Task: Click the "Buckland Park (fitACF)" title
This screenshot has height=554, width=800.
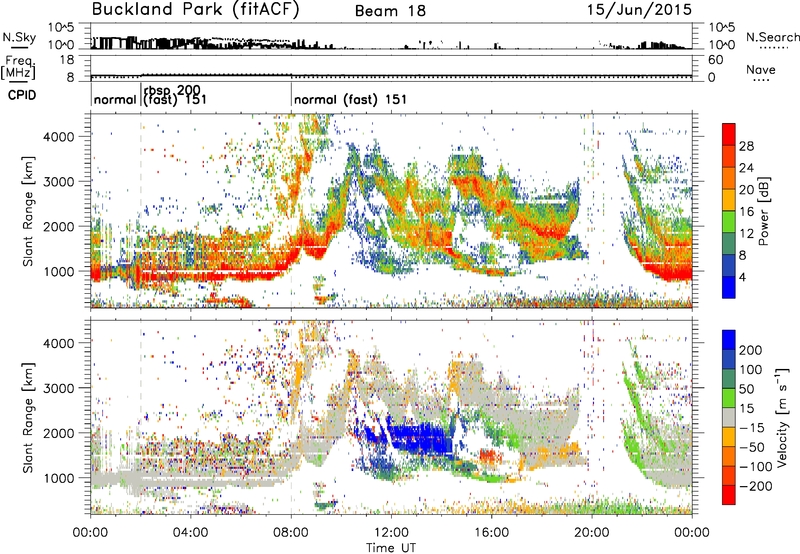Action: [195, 10]
